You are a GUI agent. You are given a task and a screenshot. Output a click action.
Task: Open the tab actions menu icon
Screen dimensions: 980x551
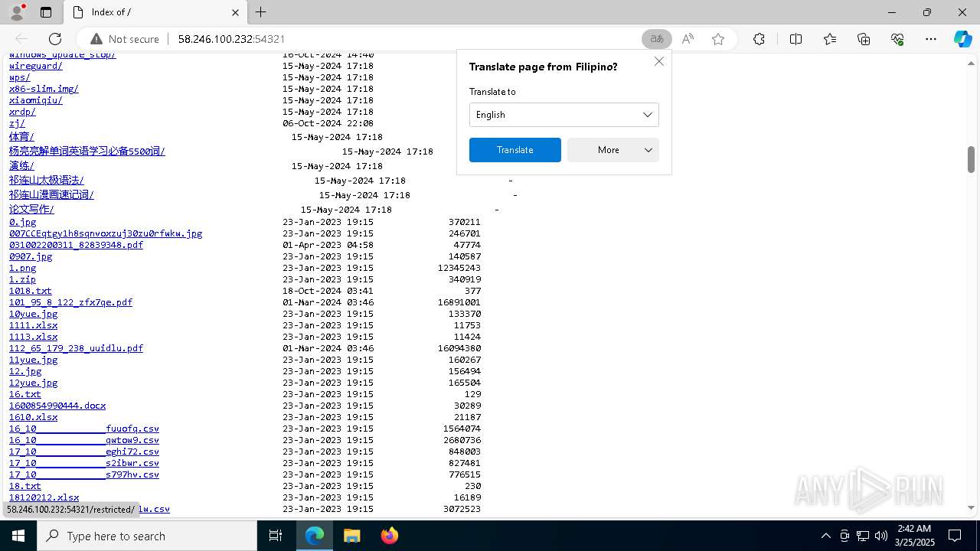point(46,12)
